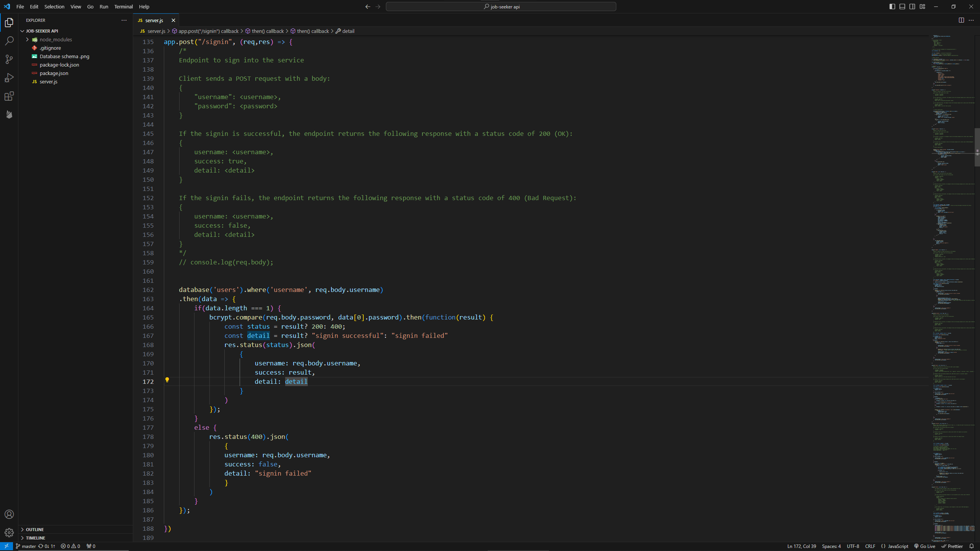Open the Manage gear icon
Screen dimensions: 980x551
[x=9, y=532]
